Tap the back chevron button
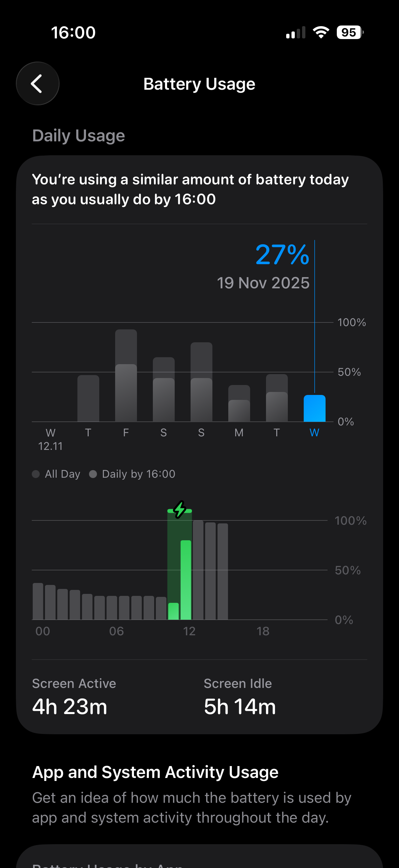The height and width of the screenshot is (868, 399). click(37, 83)
